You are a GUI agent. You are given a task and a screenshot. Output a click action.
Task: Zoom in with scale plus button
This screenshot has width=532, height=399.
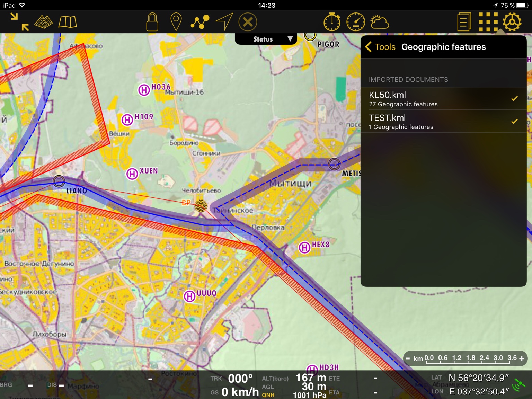point(522,359)
